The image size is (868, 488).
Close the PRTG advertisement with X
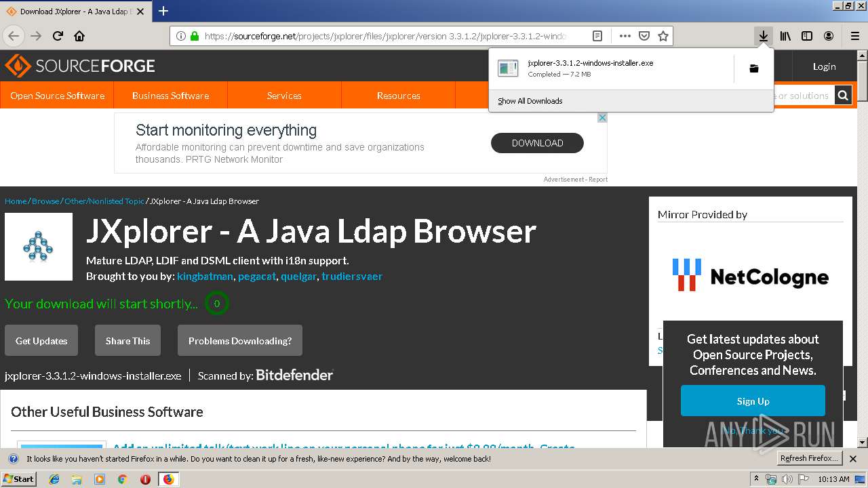click(601, 118)
